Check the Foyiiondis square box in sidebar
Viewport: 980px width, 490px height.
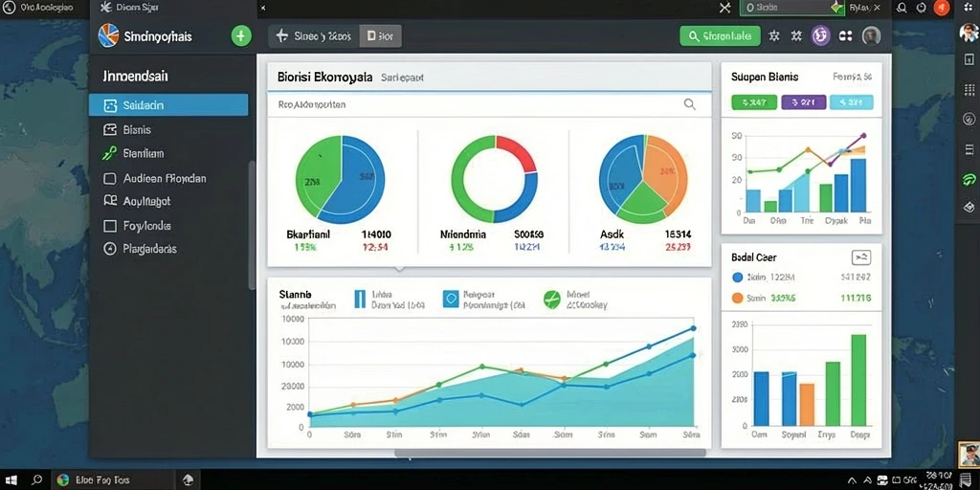(110, 226)
